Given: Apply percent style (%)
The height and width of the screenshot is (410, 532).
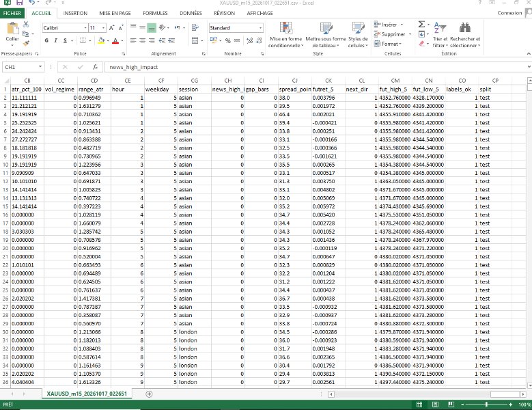Looking at the screenshot, I should [x=227, y=40].
